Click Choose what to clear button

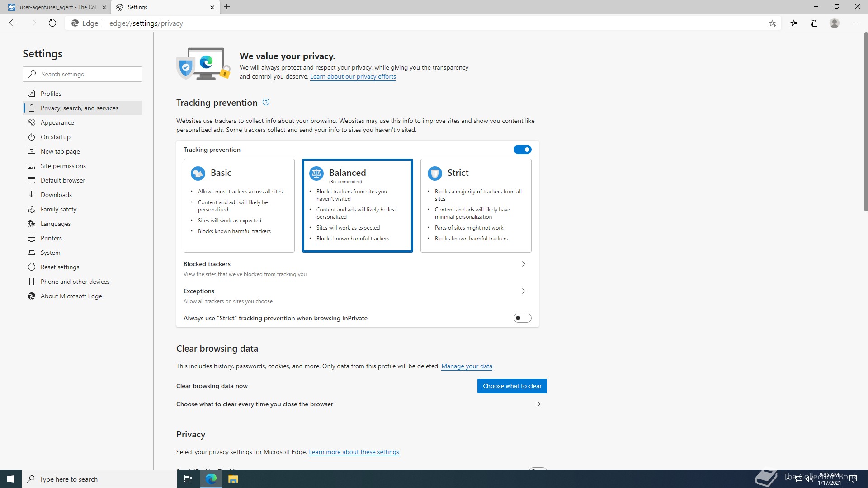pyautogui.click(x=512, y=386)
